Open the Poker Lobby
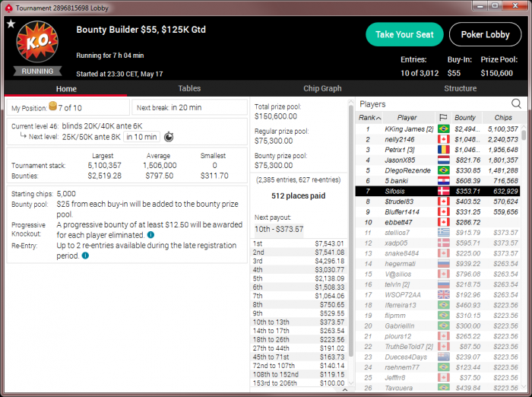This screenshot has width=532, height=397. [x=485, y=34]
